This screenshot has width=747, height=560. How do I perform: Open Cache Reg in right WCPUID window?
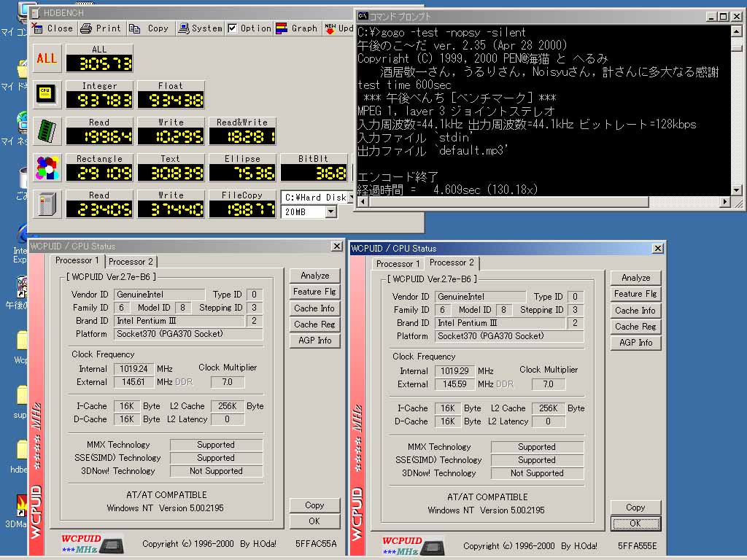coord(636,327)
